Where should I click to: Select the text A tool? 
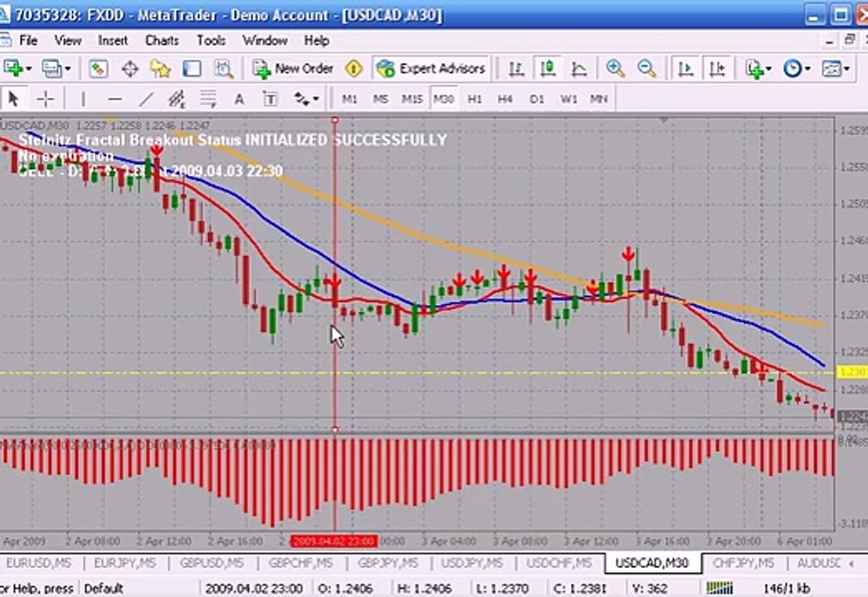tap(239, 99)
